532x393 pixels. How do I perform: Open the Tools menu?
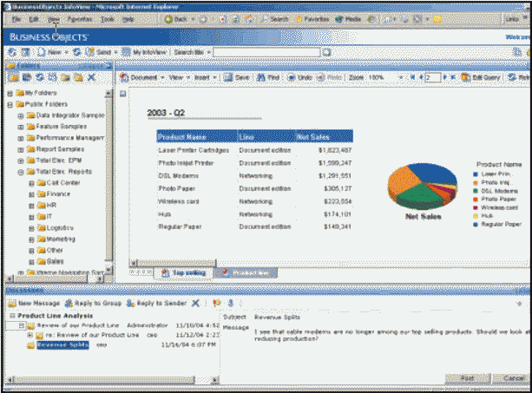click(x=108, y=19)
